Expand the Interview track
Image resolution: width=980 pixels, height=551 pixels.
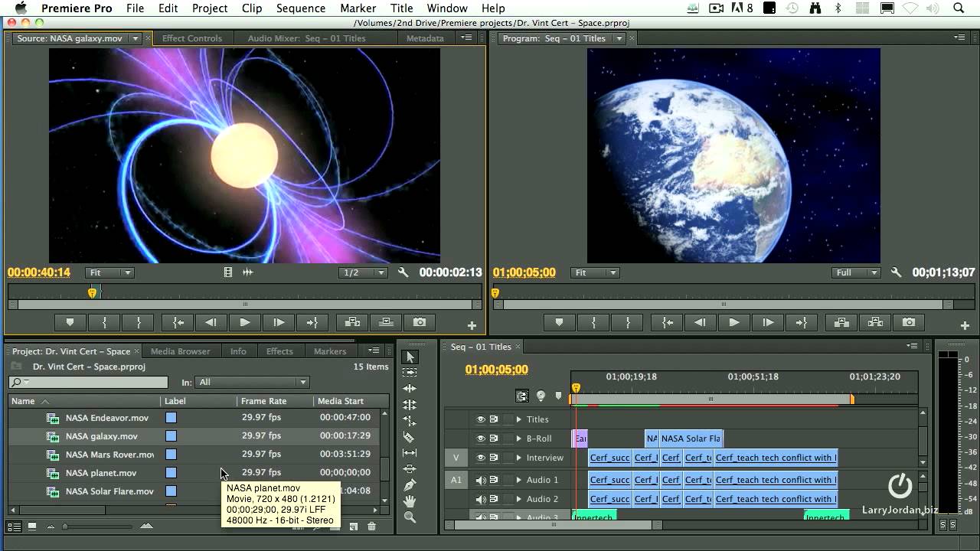click(518, 458)
